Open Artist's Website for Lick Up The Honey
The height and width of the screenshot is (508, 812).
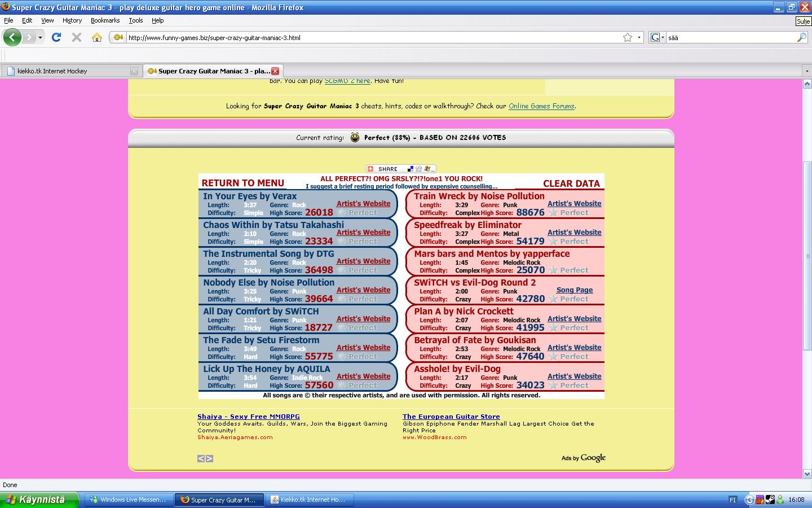[363, 376]
